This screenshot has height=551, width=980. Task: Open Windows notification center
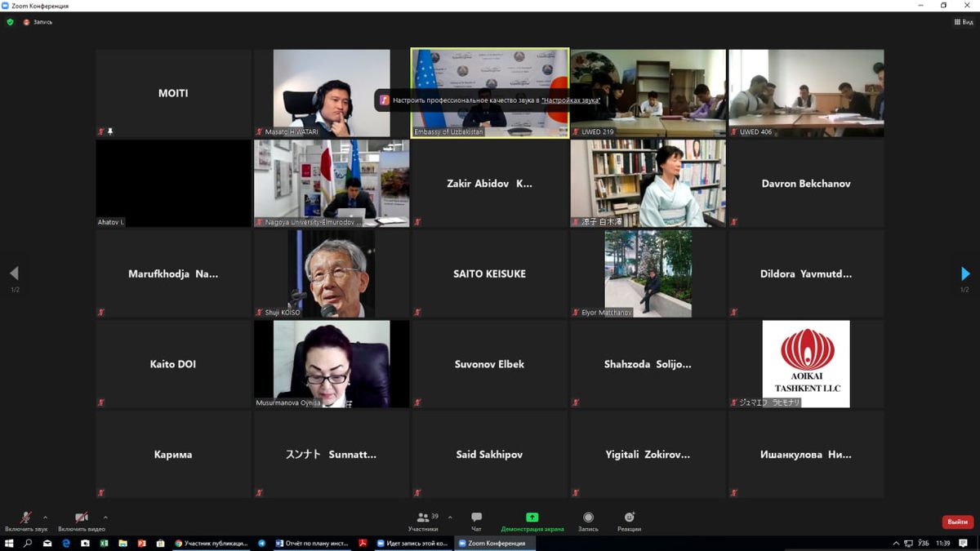pos(964,543)
